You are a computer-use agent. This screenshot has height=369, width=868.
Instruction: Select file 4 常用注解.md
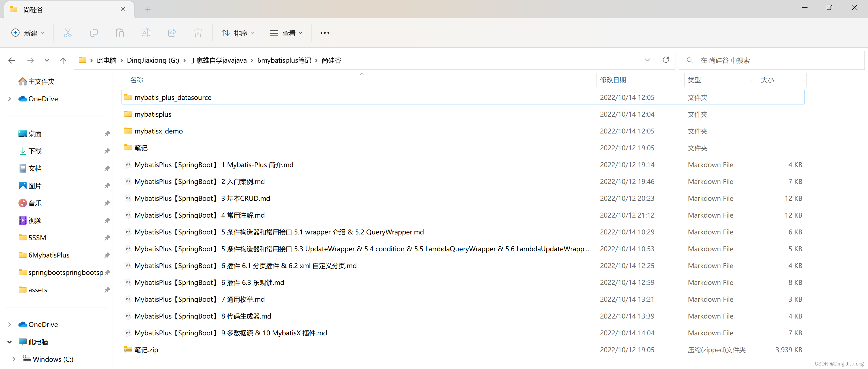(x=463, y=215)
